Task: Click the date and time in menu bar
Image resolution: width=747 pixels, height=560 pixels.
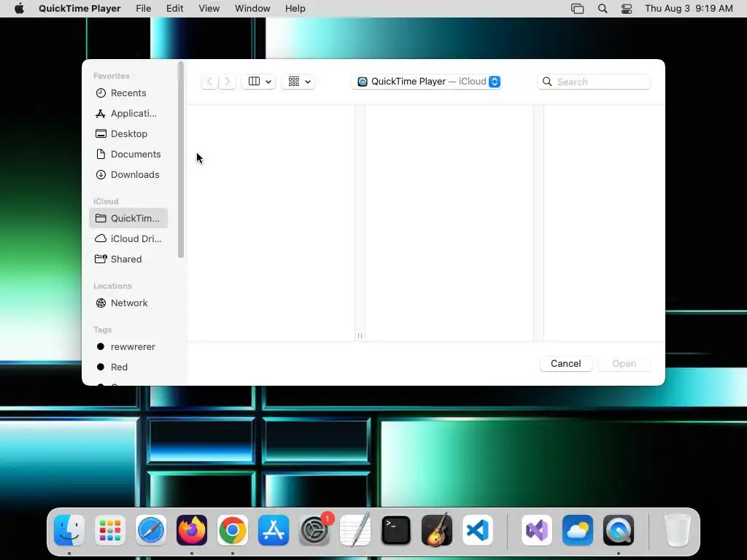Action: point(689,9)
